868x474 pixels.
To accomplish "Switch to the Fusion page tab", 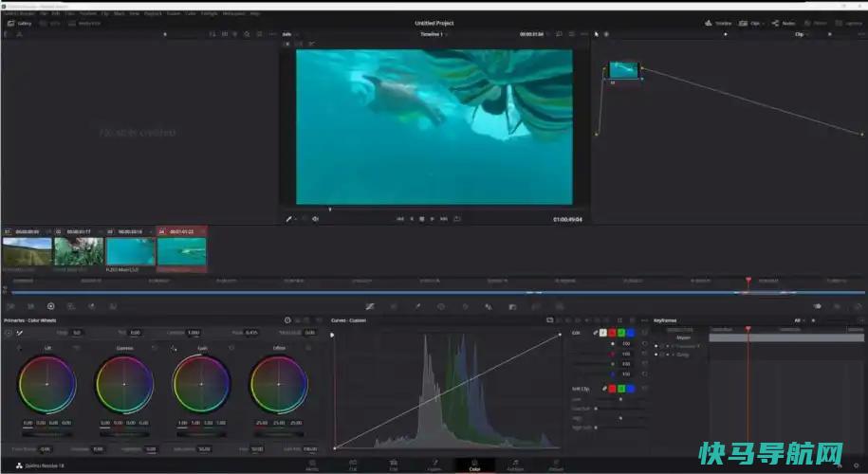I will pyautogui.click(x=434, y=465).
